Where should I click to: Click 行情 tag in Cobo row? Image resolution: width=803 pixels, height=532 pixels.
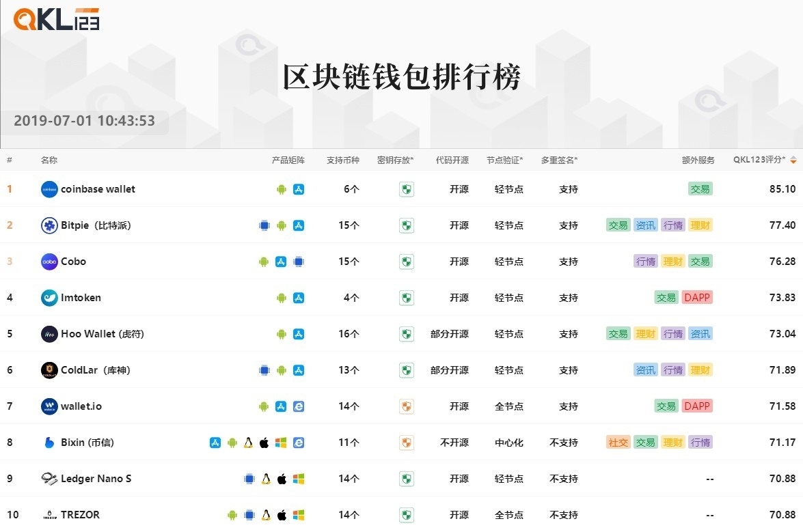tap(646, 262)
